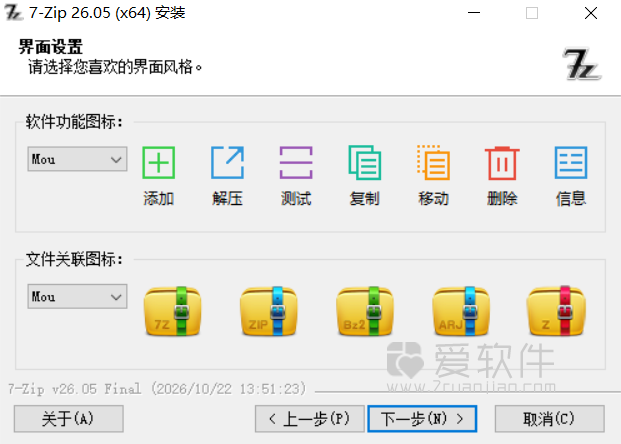621x444 pixels.
Task: Minimize the 7-Zip installer window
Action: pyautogui.click(x=474, y=13)
